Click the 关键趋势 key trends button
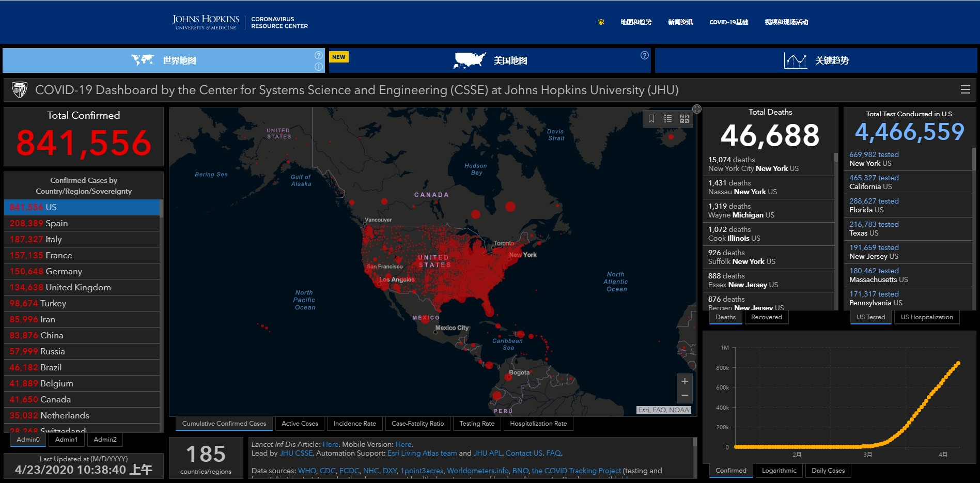 pyautogui.click(x=816, y=60)
